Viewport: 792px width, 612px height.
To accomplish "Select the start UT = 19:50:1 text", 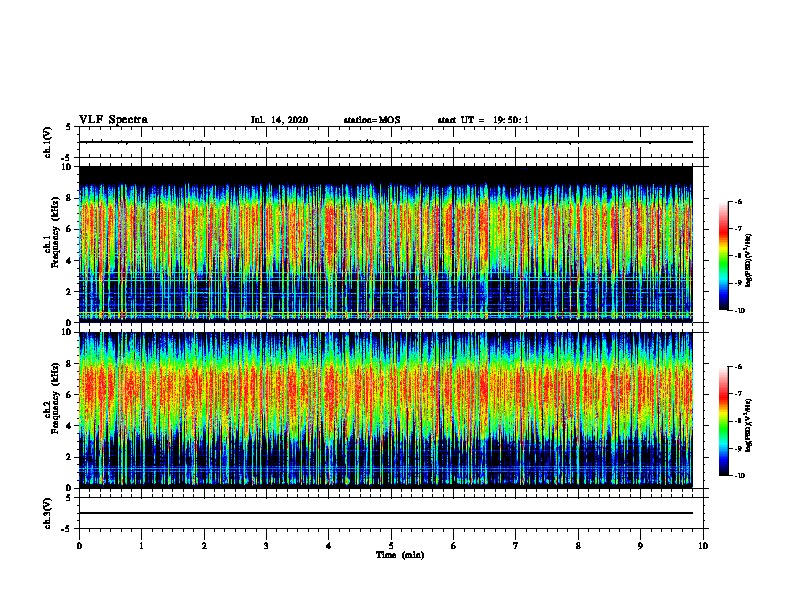I will 483,120.
